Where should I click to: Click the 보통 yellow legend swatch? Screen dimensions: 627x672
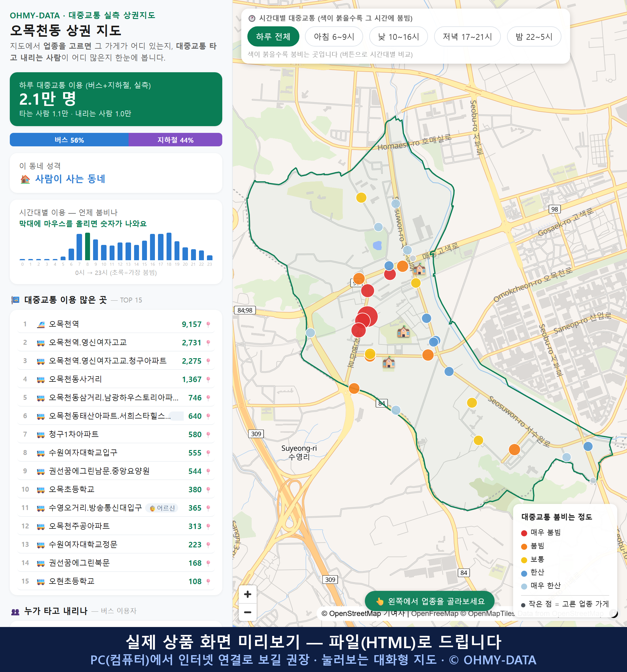(x=524, y=560)
